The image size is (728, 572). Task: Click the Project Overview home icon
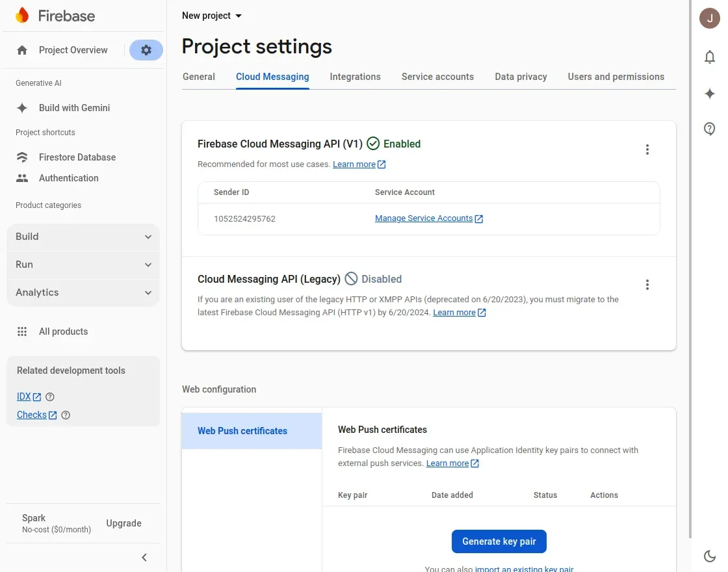point(22,50)
